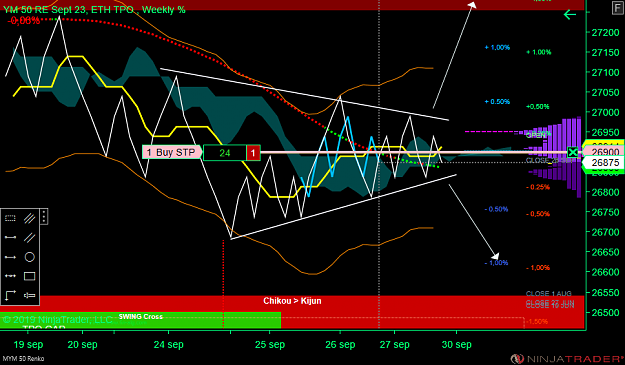Click the blue + 1.00% level label
The image size is (625, 365).
tap(497, 47)
